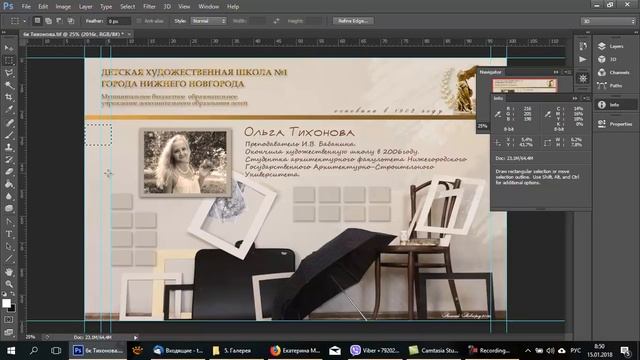Open the Properties panel

615,124
